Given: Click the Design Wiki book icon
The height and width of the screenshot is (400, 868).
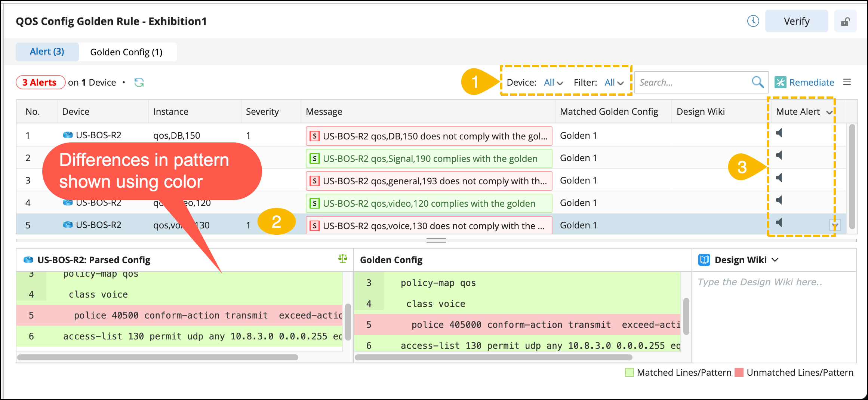Looking at the screenshot, I should click(704, 260).
